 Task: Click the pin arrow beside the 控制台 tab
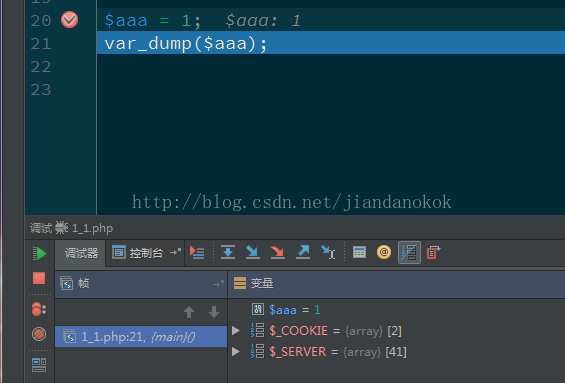[175, 252]
